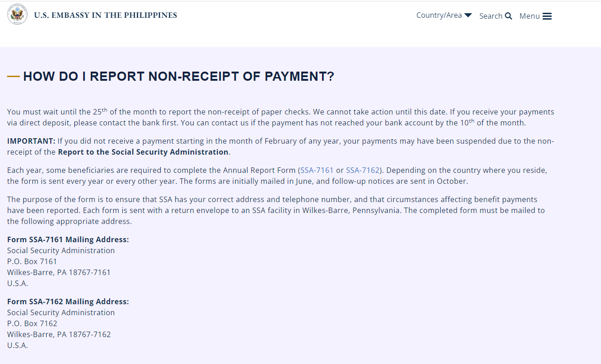
Task: Select the Form SSA-7161 Mailing Address label
Action: click(x=68, y=239)
